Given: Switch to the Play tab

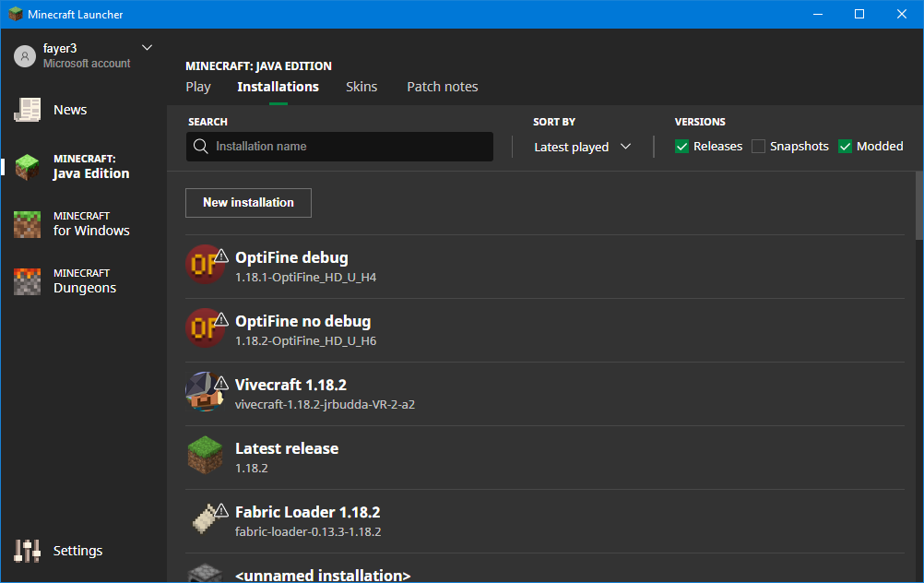Looking at the screenshot, I should [198, 87].
